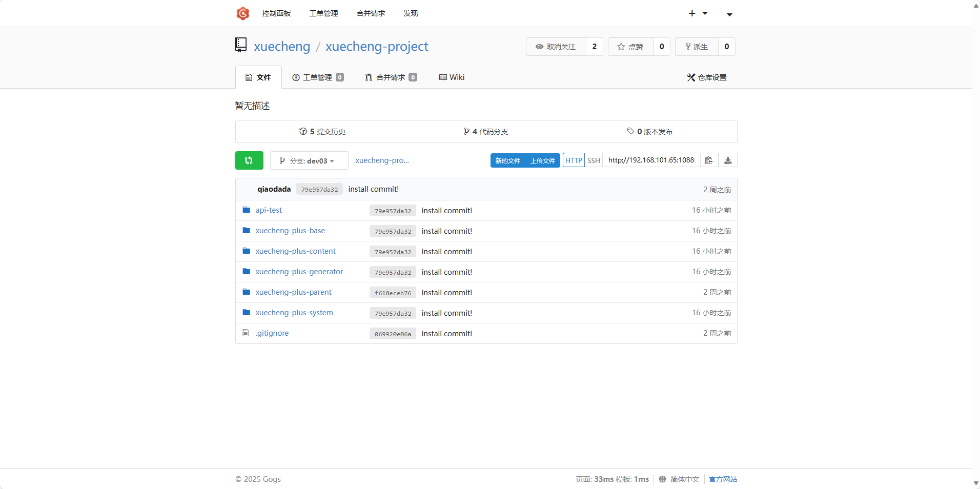Toggle 取消关注 watch button

(x=556, y=47)
